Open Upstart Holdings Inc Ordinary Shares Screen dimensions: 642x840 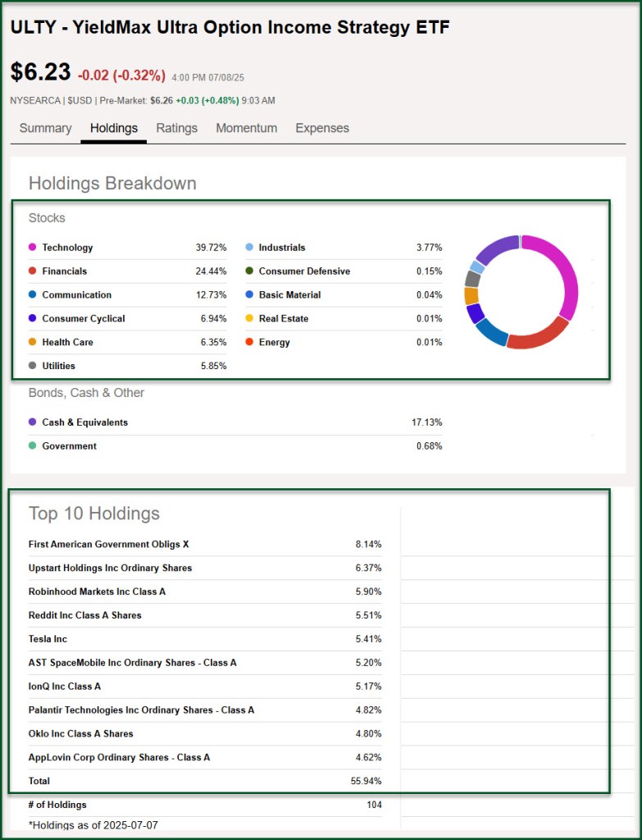pyautogui.click(x=110, y=568)
